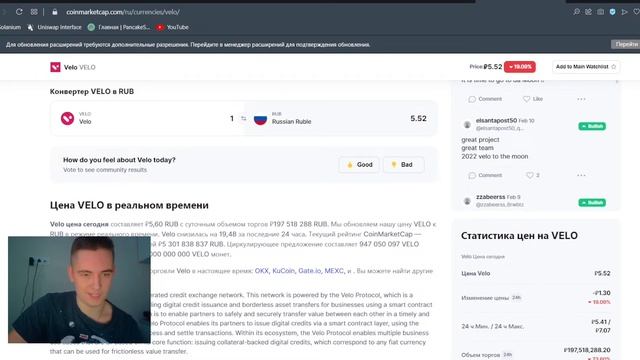Click elsantapost50 avatar icon

(x=467, y=124)
